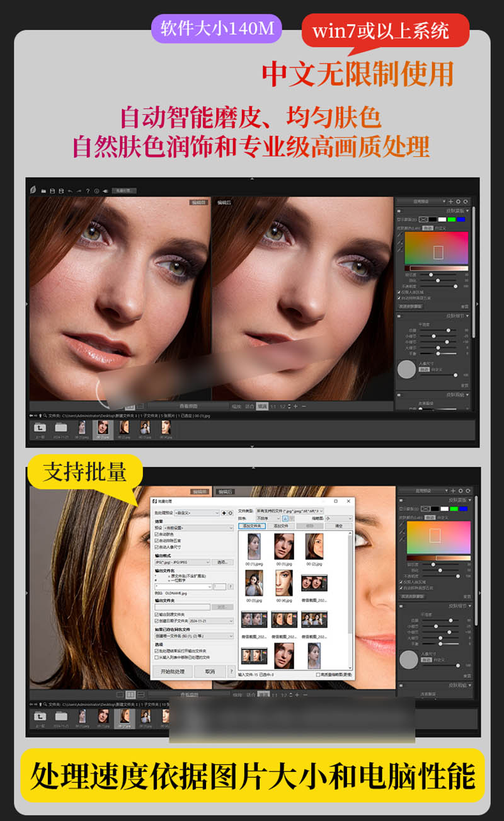The width and height of the screenshot is (504, 821).
Task: Click 取消 in the batch dialog
Action: tap(210, 671)
